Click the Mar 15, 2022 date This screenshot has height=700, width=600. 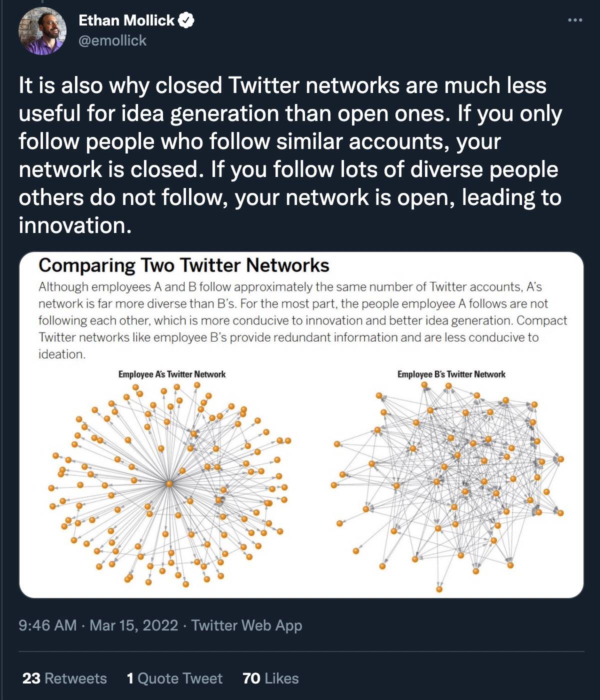point(133,625)
